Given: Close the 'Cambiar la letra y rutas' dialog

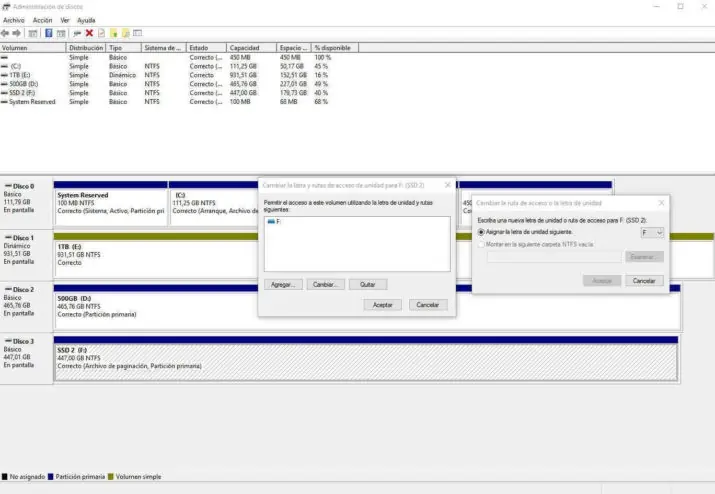Looking at the screenshot, I should pyautogui.click(x=447, y=185).
